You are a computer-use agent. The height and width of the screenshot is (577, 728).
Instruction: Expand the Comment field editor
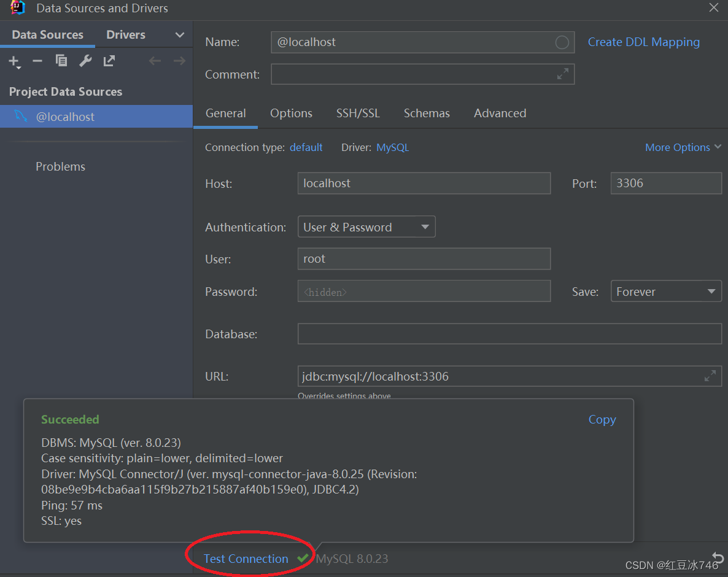563,74
